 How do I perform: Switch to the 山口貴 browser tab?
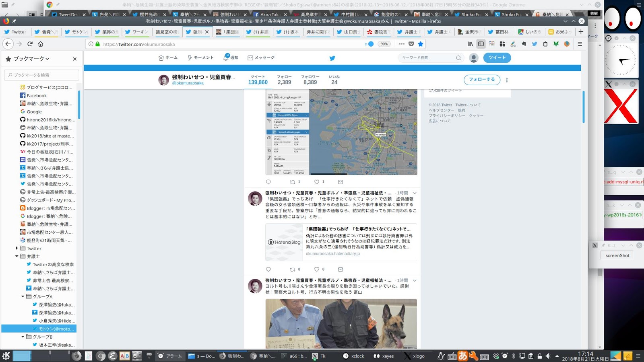click(349, 32)
